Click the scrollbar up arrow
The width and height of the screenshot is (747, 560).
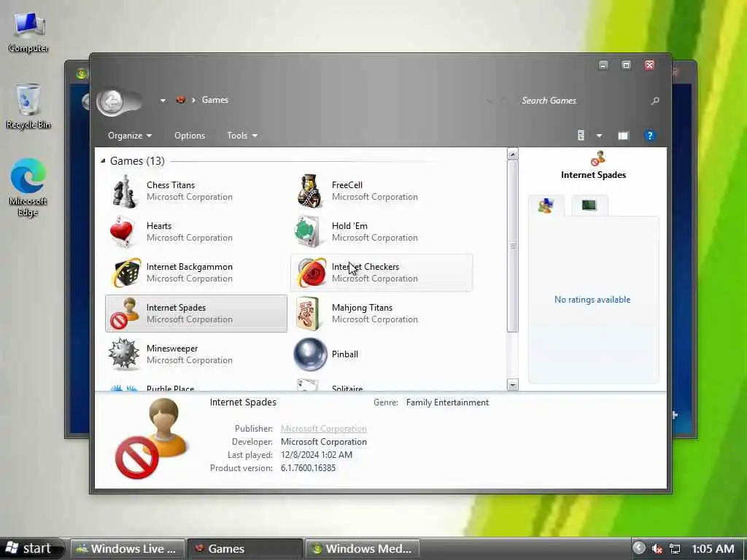point(513,154)
